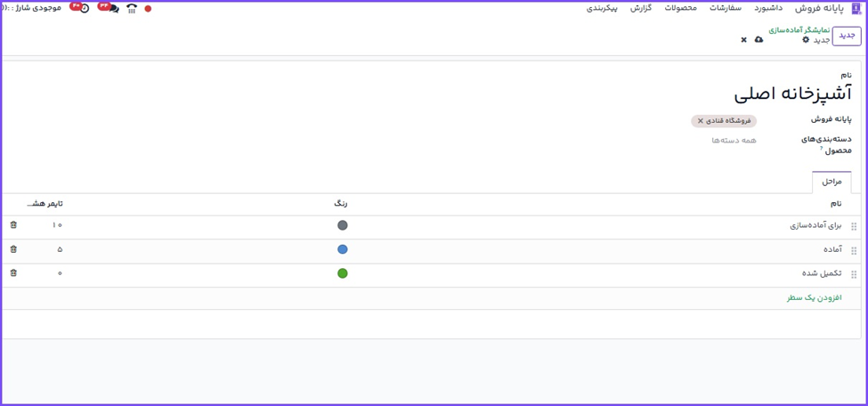Click the Point of Sale app icon

point(856,9)
